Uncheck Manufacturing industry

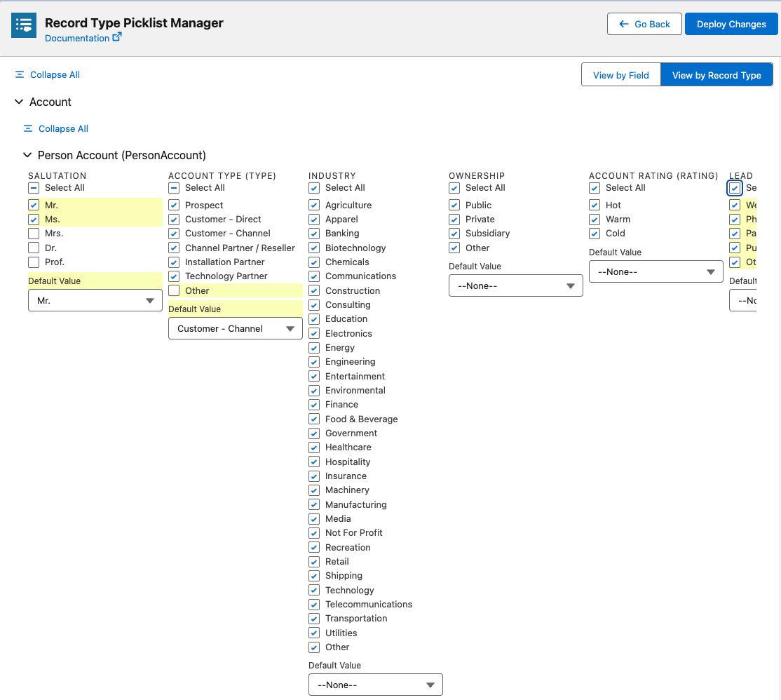[x=314, y=505]
